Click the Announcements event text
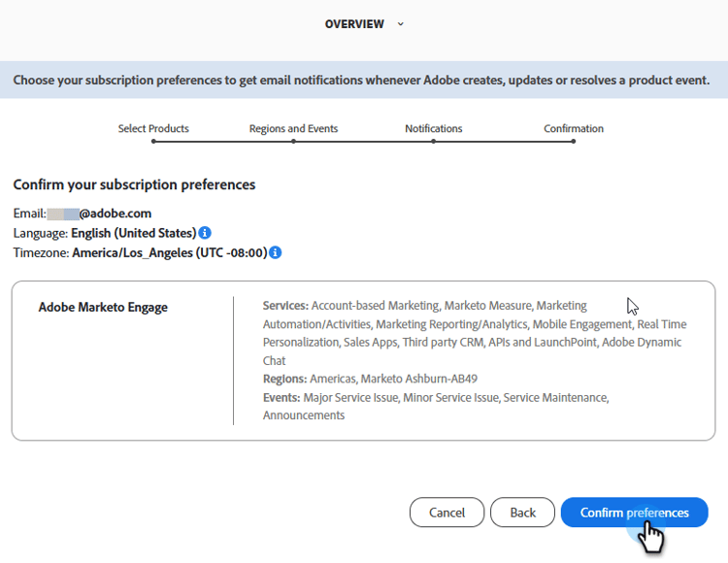The height and width of the screenshot is (563, 728). click(304, 415)
